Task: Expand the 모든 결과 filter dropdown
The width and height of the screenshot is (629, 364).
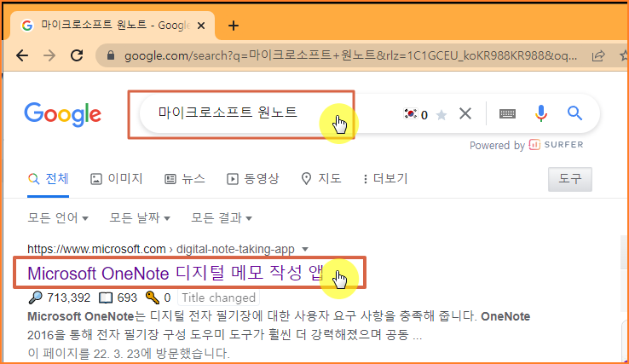Action: [222, 218]
